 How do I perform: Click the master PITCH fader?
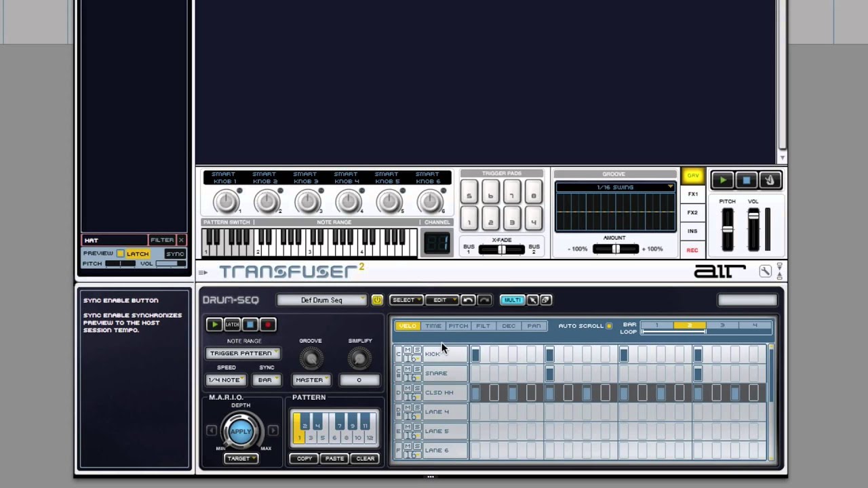728,229
